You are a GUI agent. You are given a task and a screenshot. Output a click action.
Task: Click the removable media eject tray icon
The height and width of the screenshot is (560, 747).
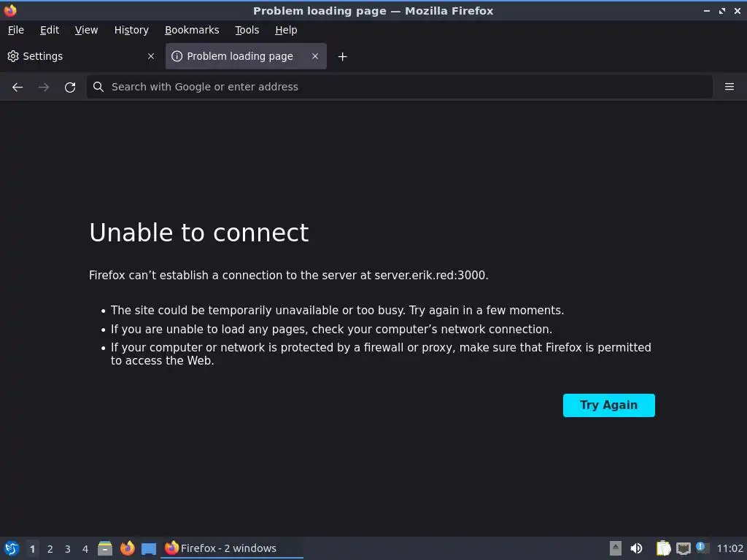[x=616, y=548]
